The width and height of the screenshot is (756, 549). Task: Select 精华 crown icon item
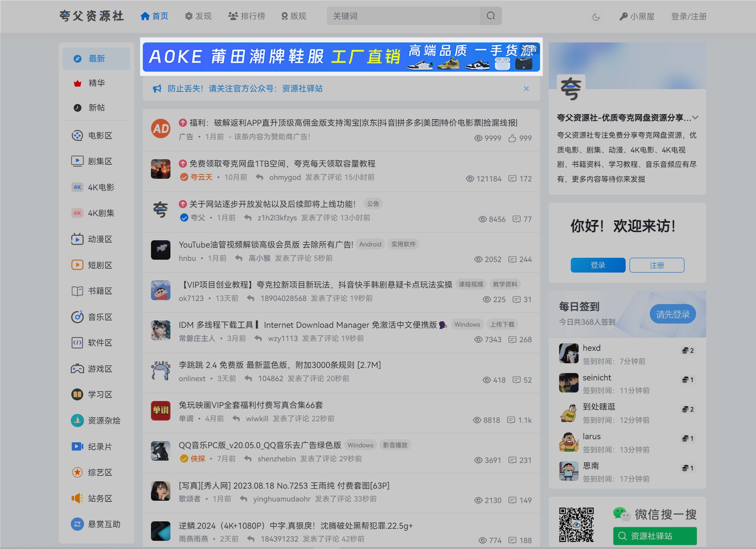77,83
